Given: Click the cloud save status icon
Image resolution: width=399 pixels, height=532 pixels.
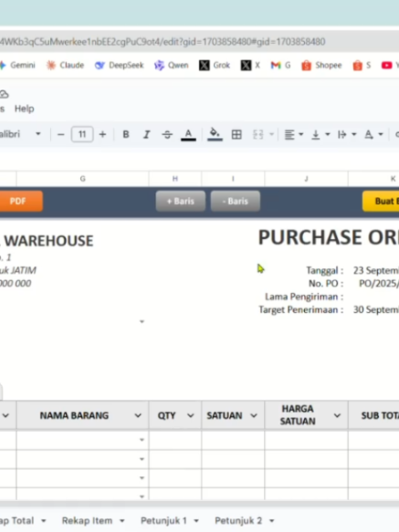Looking at the screenshot, I should 4,94.
